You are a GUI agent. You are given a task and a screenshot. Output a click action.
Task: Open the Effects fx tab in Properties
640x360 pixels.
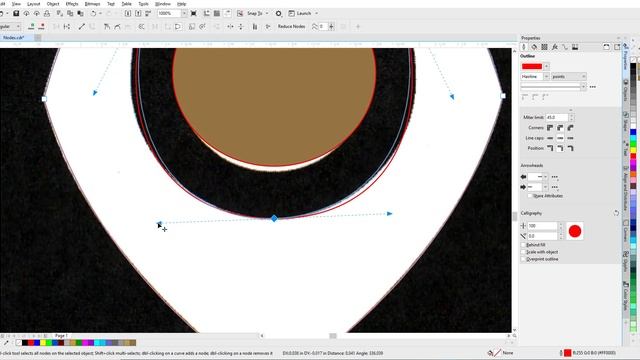(x=555, y=47)
